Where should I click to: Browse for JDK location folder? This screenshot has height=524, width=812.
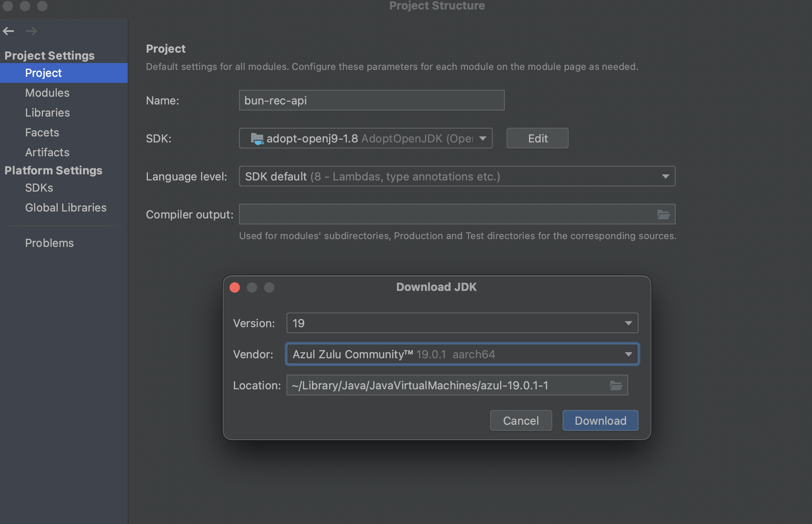(x=616, y=385)
